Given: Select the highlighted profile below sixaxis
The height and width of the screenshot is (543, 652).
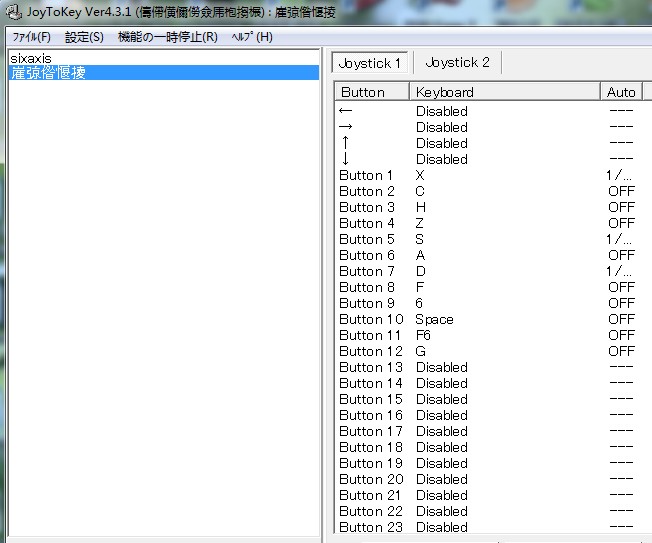Looking at the screenshot, I should click(48, 73).
